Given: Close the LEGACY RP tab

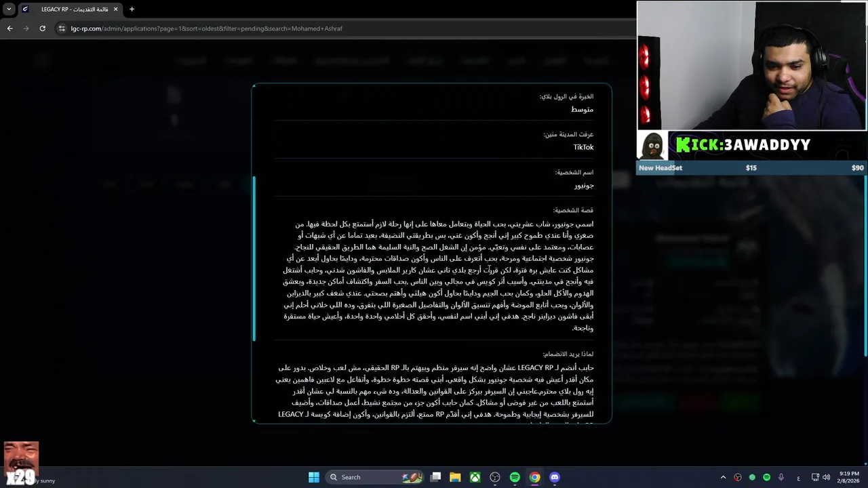Looking at the screenshot, I should 115,9.
